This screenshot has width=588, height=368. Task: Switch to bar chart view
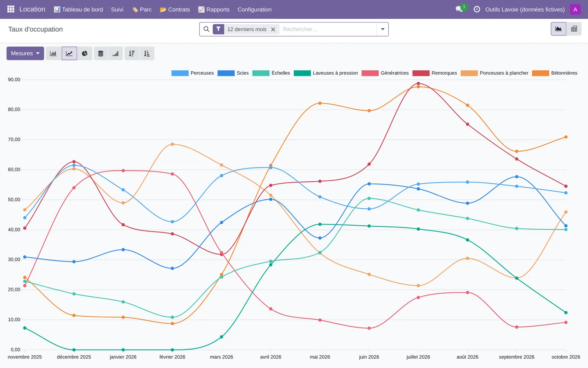coord(53,53)
